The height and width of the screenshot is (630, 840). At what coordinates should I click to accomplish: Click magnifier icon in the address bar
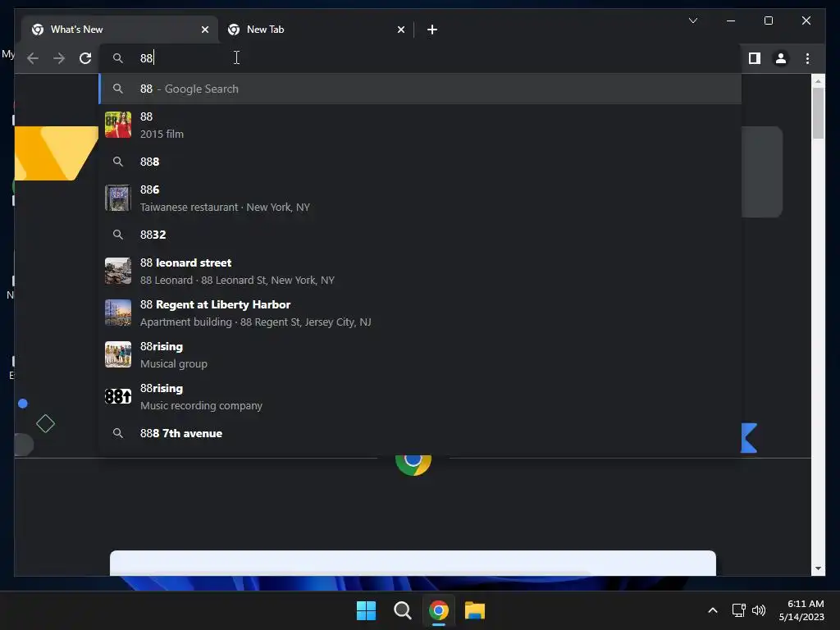pyautogui.click(x=118, y=58)
